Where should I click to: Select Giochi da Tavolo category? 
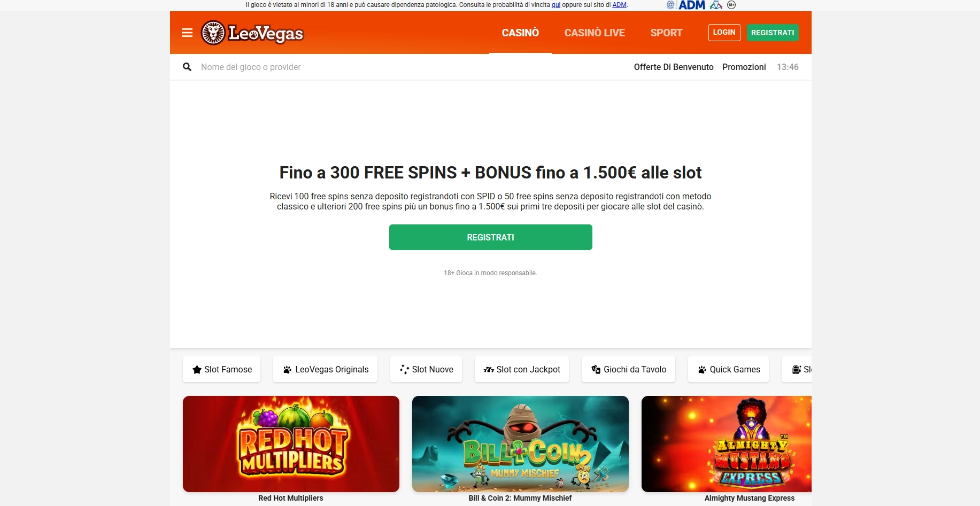coord(628,369)
